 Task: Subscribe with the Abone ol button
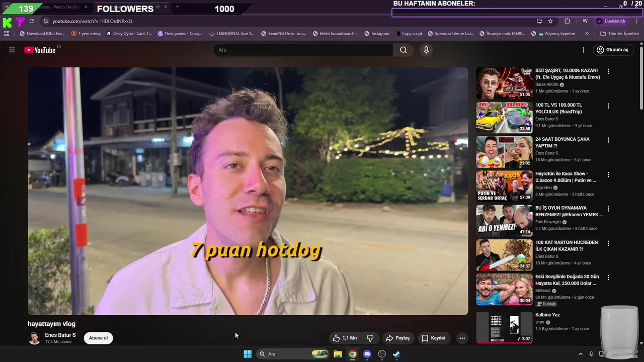click(98, 338)
